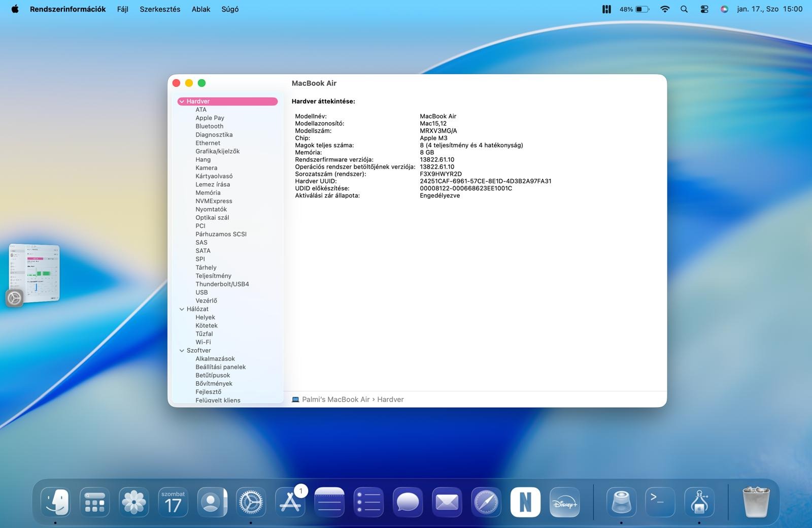This screenshot has height=528, width=812.
Task: Open Spotlight search magnifier in menu bar
Action: pyautogui.click(x=684, y=9)
